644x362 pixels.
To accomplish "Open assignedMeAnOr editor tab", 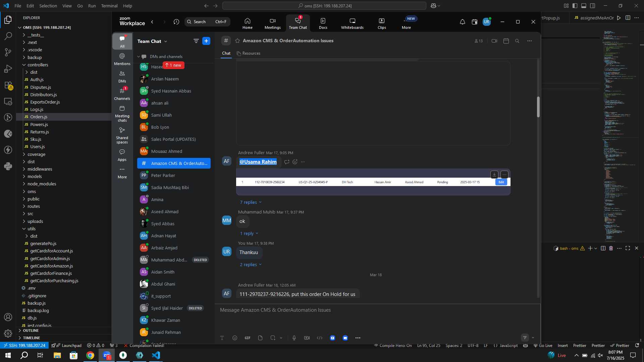I will click(594, 18).
